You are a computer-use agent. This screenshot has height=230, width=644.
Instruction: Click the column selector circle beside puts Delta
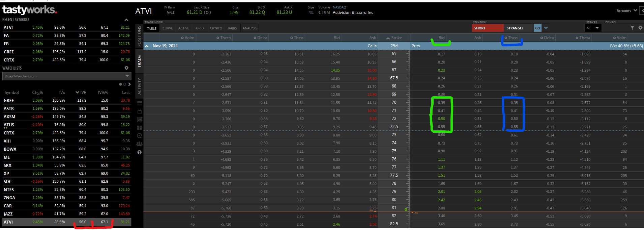click(x=542, y=38)
